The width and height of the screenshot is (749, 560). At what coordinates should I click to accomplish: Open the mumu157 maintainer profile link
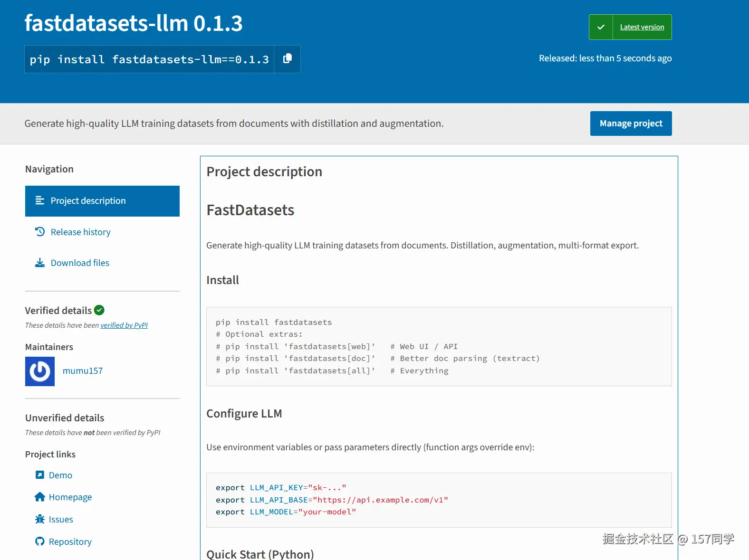[x=83, y=371]
